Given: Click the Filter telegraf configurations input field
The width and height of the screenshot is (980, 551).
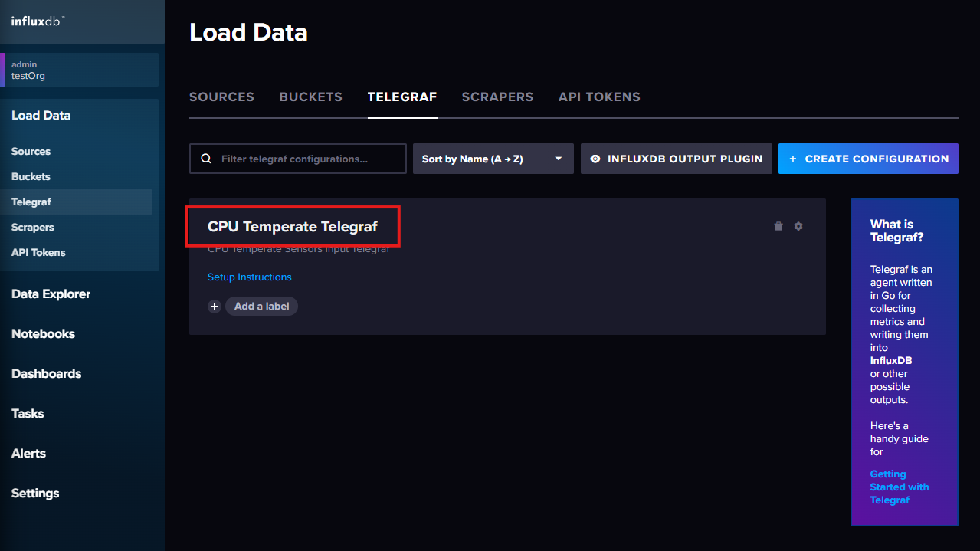Looking at the screenshot, I should coord(298,159).
